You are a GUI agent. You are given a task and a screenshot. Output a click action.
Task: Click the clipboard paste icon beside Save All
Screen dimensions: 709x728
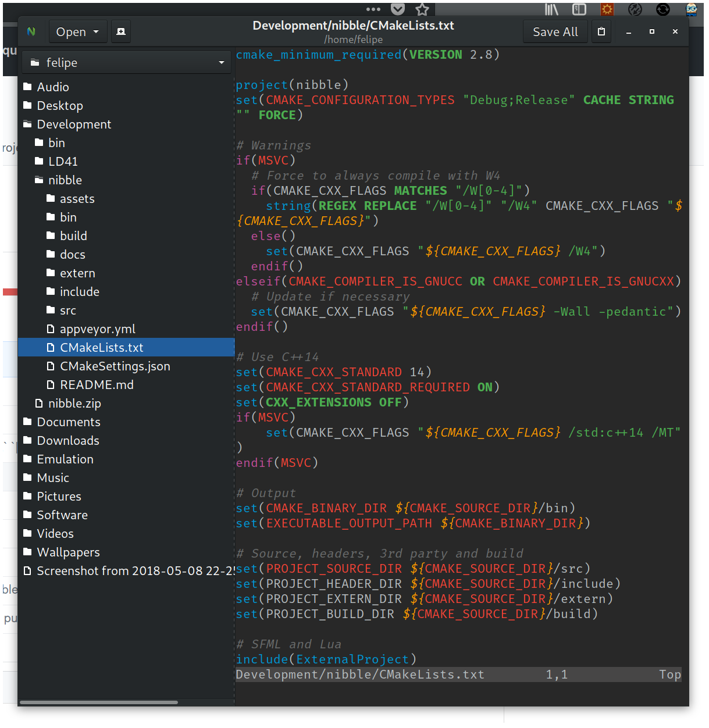tap(601, 31)
